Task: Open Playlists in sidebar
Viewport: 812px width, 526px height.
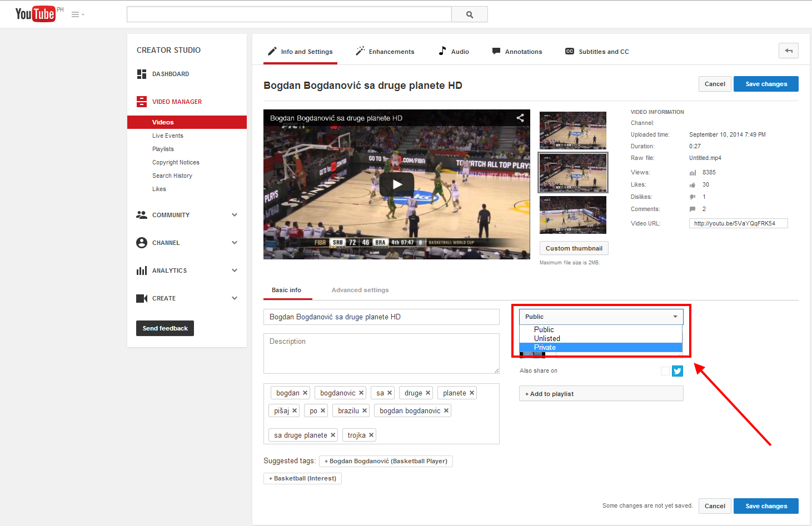Action: pos(163,149)
